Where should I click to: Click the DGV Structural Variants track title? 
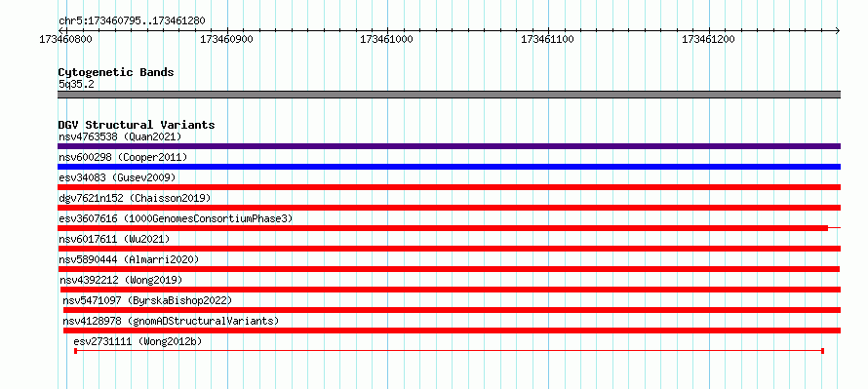pyautogui.click(x=137, y=125)
